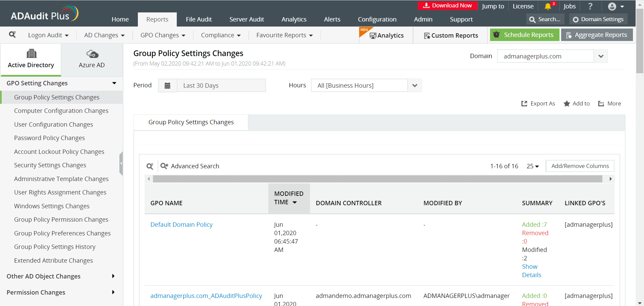Click the Default Domain Policy link
Screen dimensions: 644x306
click(181, 224)
